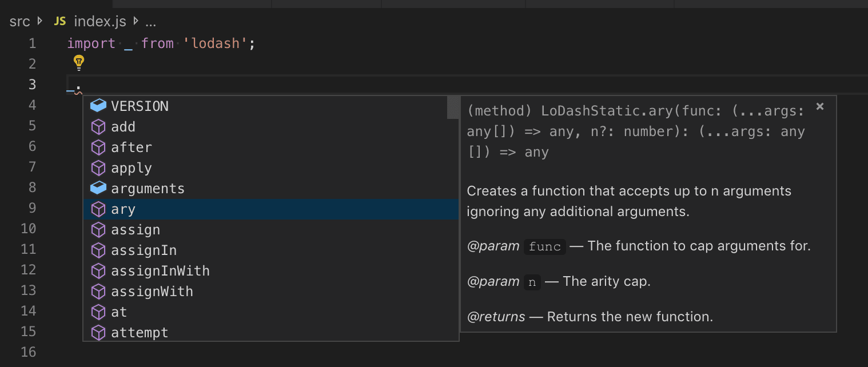Click 'index.js' in the breadcrumb bar
The height and width of the screenshot is (367, 868).
coord(100,21)
